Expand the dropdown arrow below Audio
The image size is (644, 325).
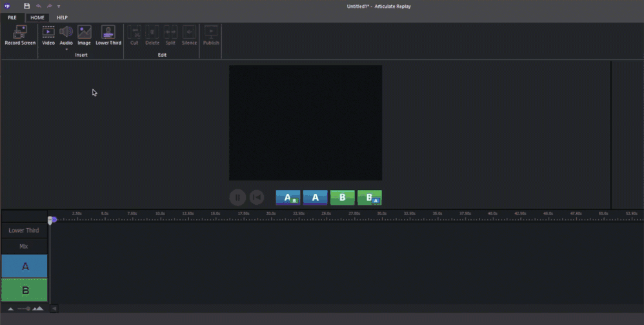click(66, 49)
